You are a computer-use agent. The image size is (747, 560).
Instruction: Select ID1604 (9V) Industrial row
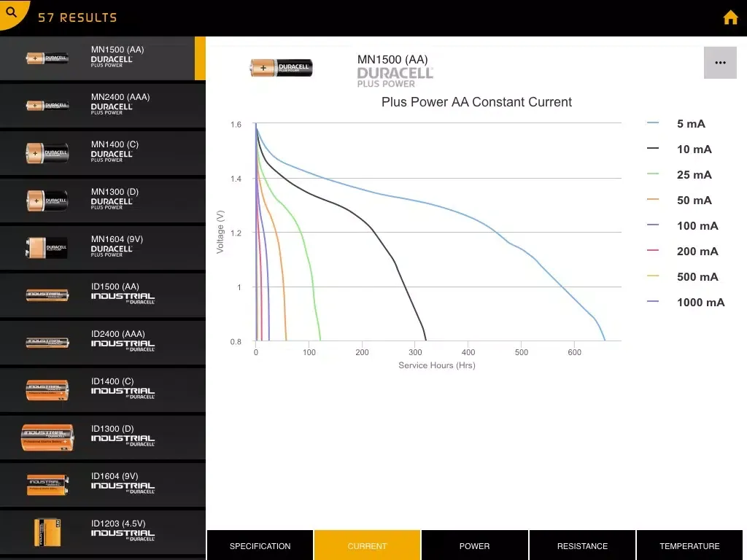pyautogui.click(x=102, y=484)
